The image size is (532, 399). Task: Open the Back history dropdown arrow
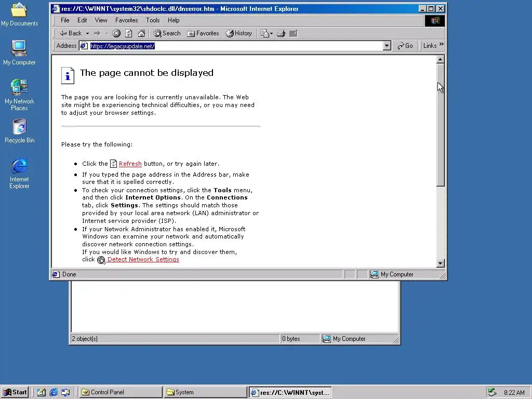click(87, 33)
